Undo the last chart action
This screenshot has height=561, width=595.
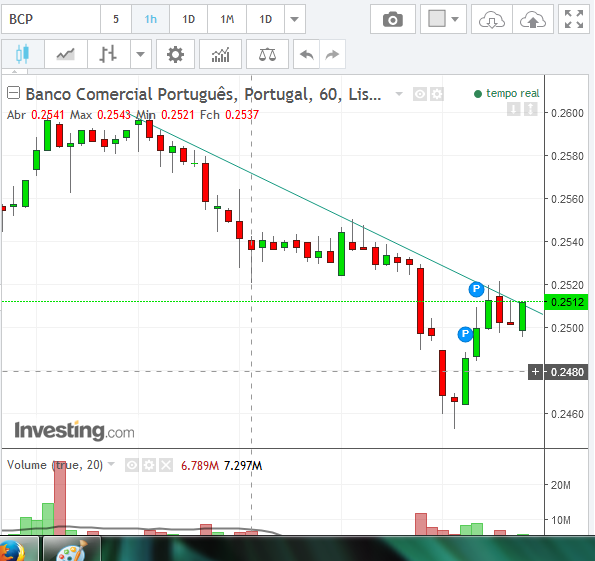pyautogui.click(x=307, y=54)
